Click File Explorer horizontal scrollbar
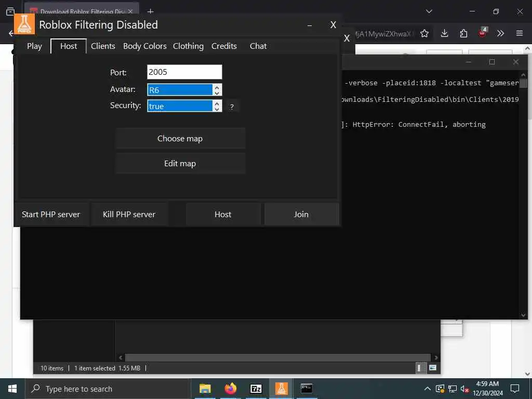 278,357
